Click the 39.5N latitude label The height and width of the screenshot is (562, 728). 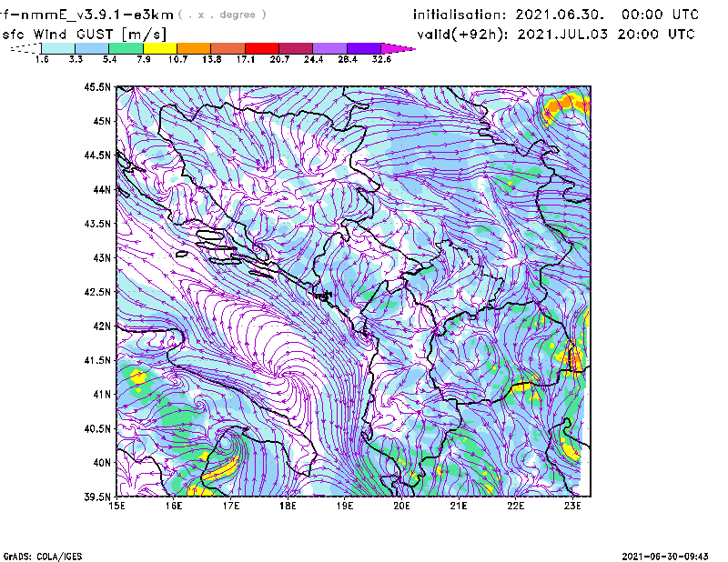(x=97, y=497)
